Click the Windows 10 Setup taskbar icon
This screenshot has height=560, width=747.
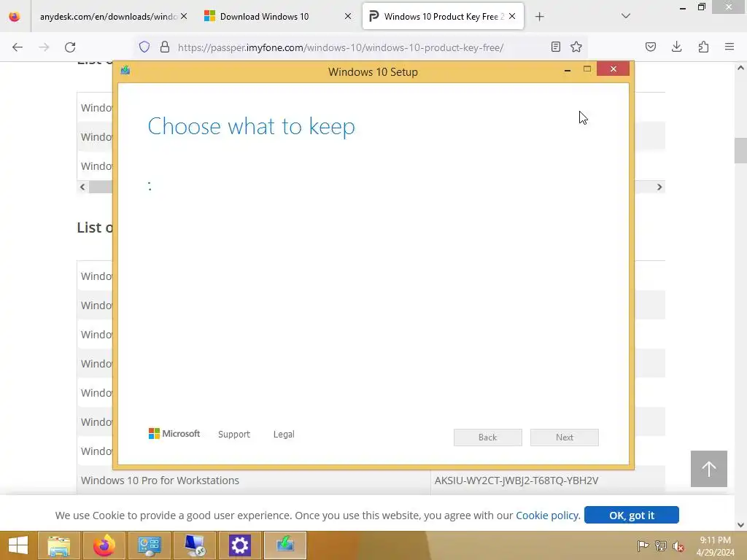285,545
